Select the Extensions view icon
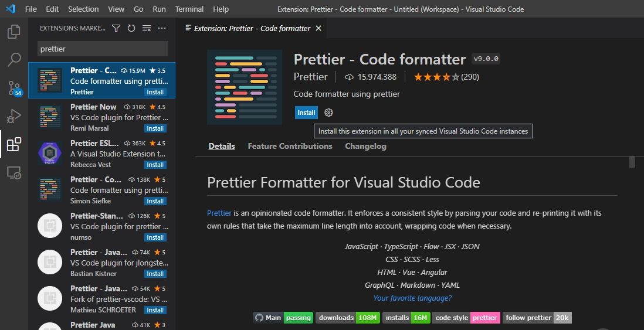The image size is (644, 330). 14,144
